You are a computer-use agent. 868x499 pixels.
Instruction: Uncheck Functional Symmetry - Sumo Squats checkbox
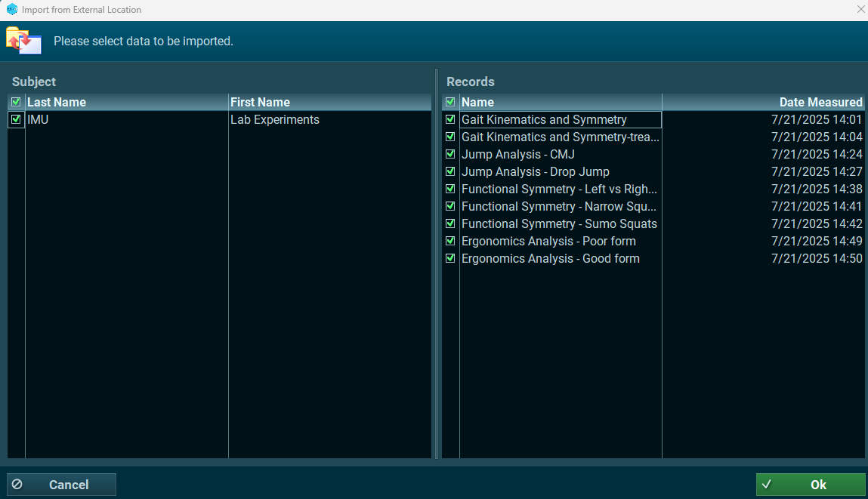(450, 223)
